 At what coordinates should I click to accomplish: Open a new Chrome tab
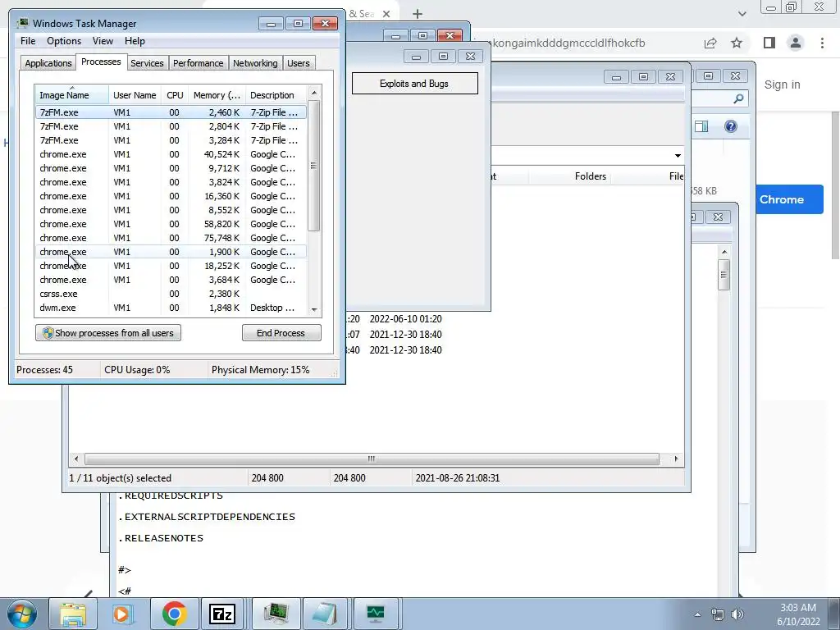[418, 14]
